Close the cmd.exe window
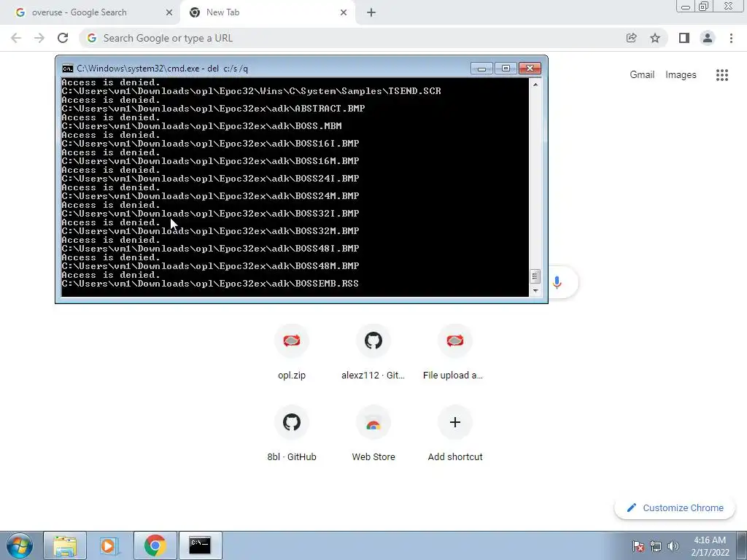The image size is (747, 560). (x=530, y=69)
